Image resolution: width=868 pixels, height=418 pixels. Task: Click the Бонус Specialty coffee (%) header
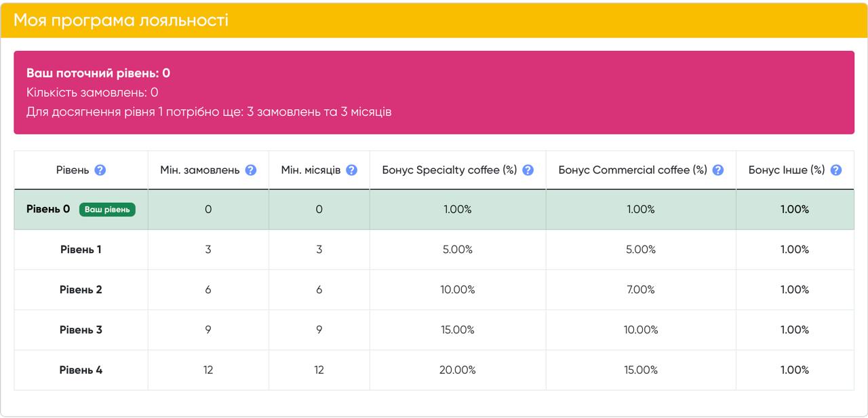(x=450, y=170)
